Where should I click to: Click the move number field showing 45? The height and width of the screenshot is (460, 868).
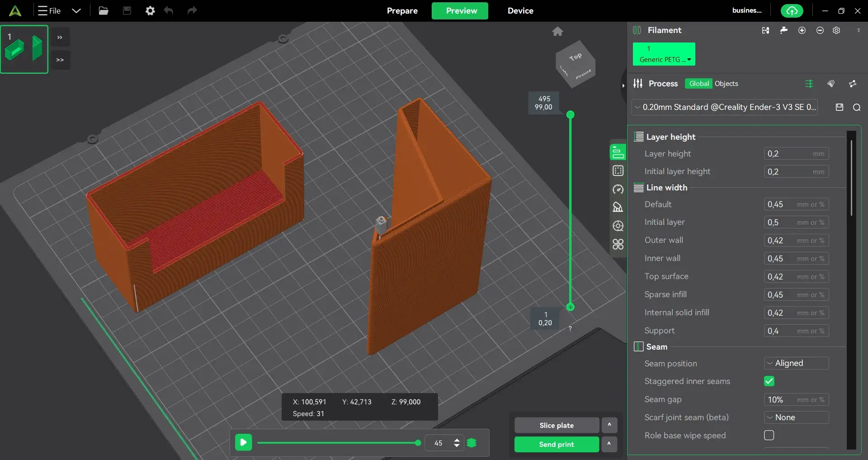tap(439, 443)
